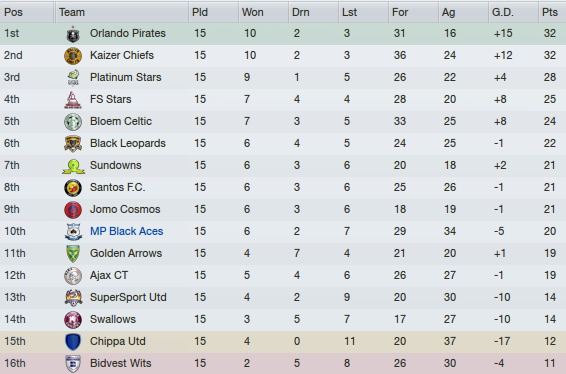Viewport: 566px width, 374px height.
Task: Sort table by the Pts column header
Action: 552,12
